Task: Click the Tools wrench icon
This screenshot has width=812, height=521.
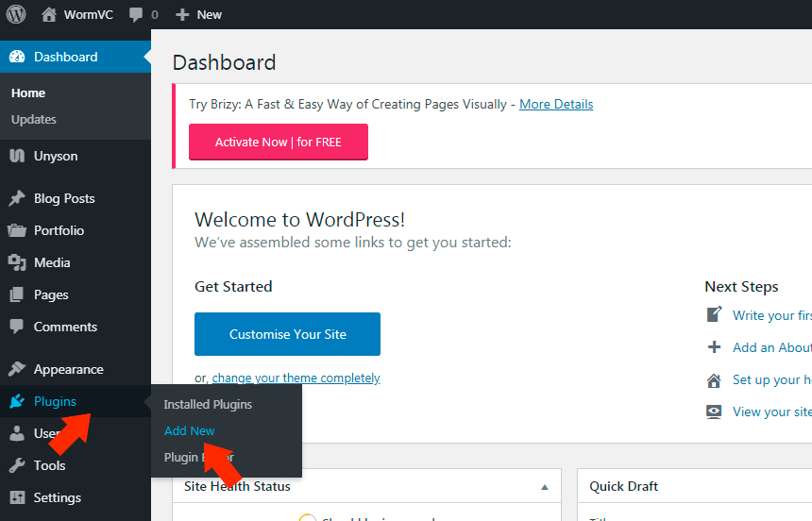Action: (x=17, y=465)
